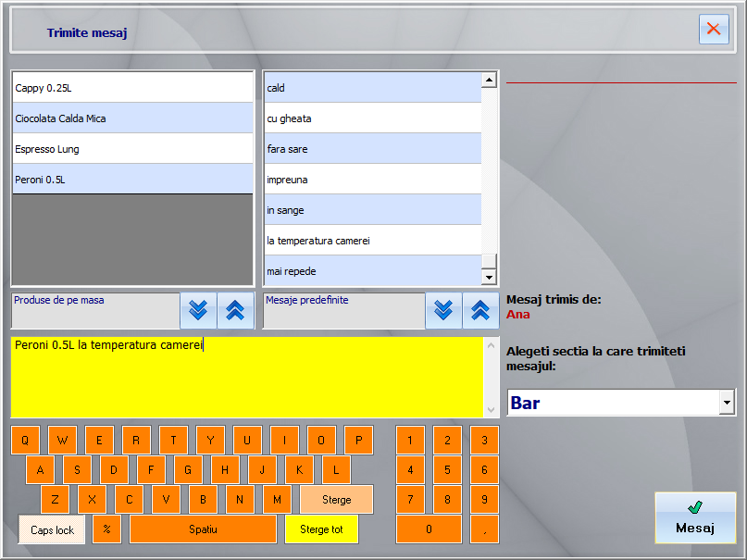The height and width of the screenshot is (560, 747).
Task: Tap number 9 on the numeric pad
Action: [484, 500]
